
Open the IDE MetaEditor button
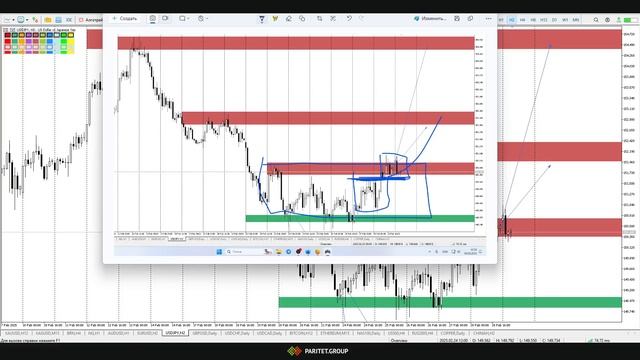coord(69,20)
